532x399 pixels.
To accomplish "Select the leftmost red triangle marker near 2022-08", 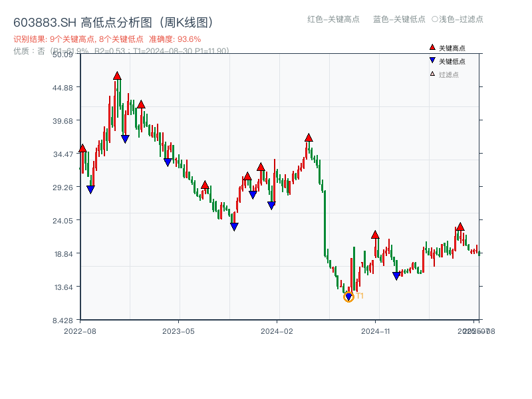I will coord(82,148).
